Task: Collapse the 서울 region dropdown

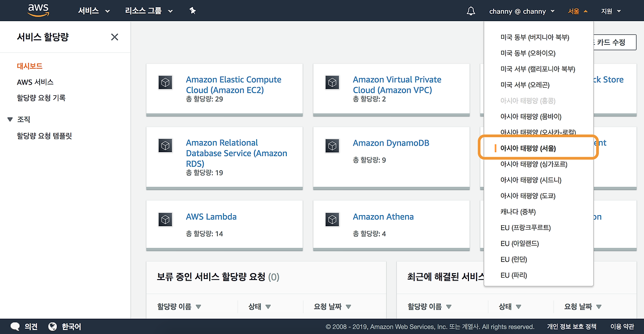Action: click(x=578, y=11)
